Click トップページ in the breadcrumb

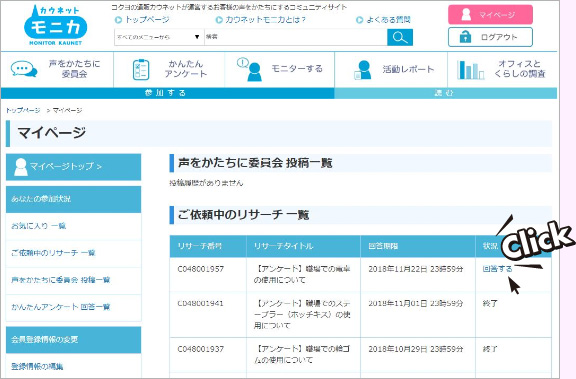23,110
